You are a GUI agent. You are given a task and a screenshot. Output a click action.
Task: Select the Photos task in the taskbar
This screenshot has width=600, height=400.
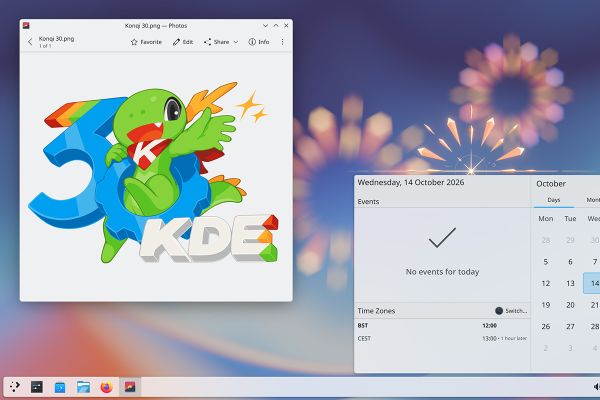(x=130, y=387)
